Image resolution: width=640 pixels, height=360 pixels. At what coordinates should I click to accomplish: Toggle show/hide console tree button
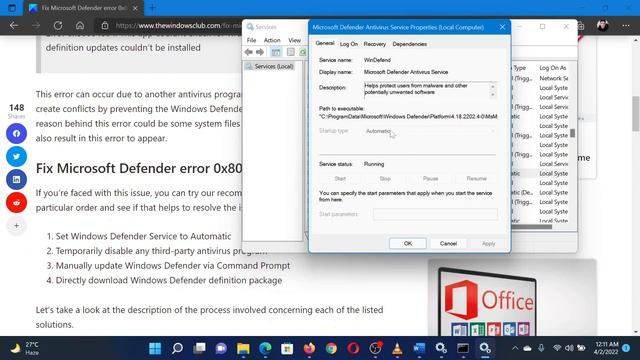coord(276,52)
